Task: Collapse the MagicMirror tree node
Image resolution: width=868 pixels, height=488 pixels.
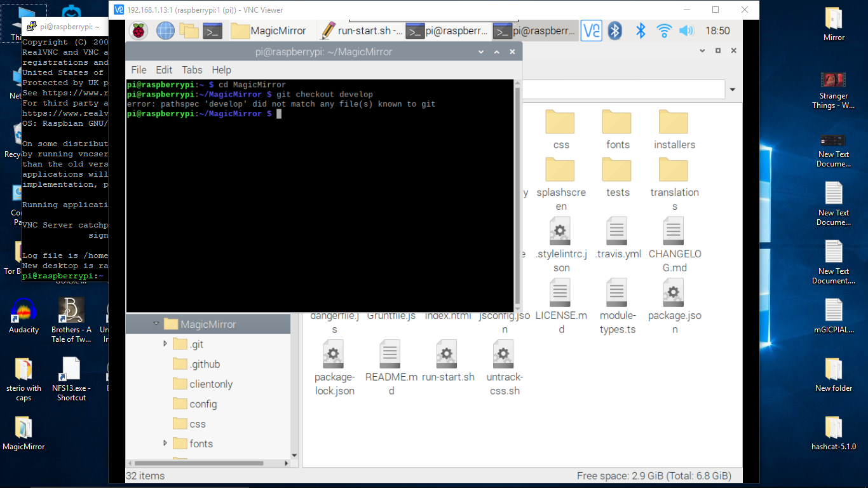Action: tap(156, 324)
